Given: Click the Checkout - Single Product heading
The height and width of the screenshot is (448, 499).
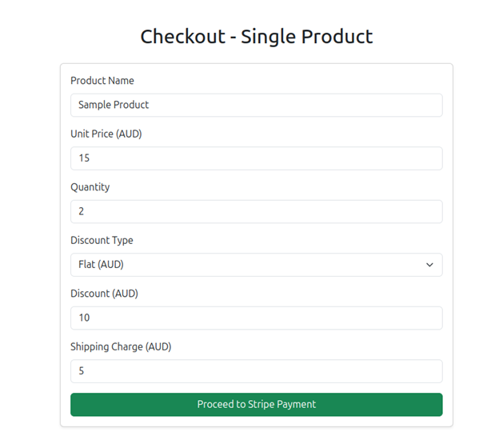Looking at the screenshot, I should point(257,36).
